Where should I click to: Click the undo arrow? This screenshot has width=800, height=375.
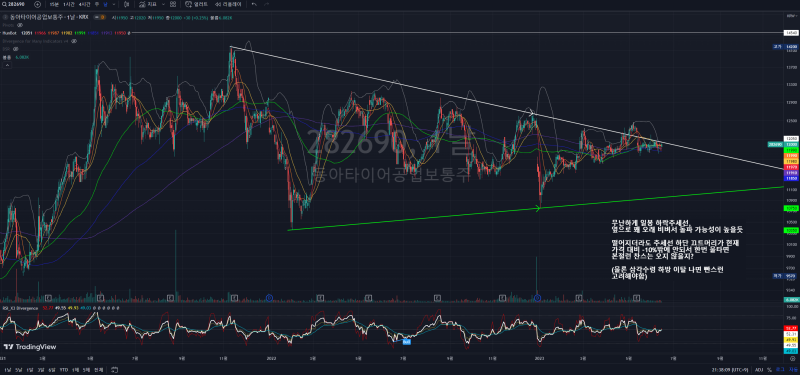coord(254,4)
